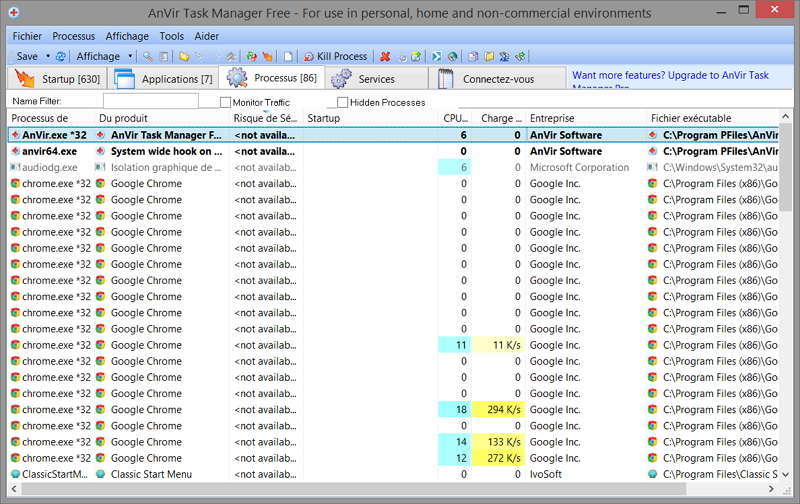Click the audiodg.exe process icon
This screenshot has width=800, height=504.
(x=15, y=167)
